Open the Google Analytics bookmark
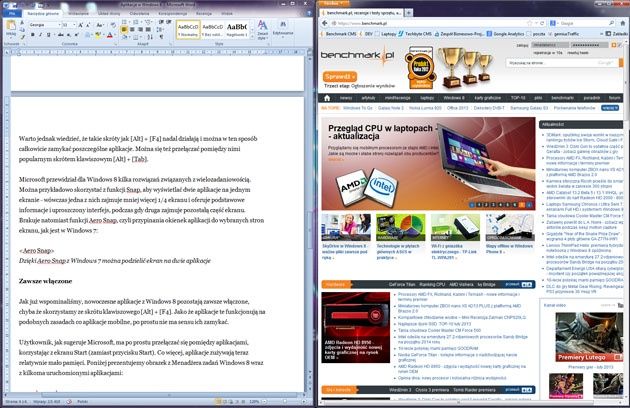 (x=505, y=34)
